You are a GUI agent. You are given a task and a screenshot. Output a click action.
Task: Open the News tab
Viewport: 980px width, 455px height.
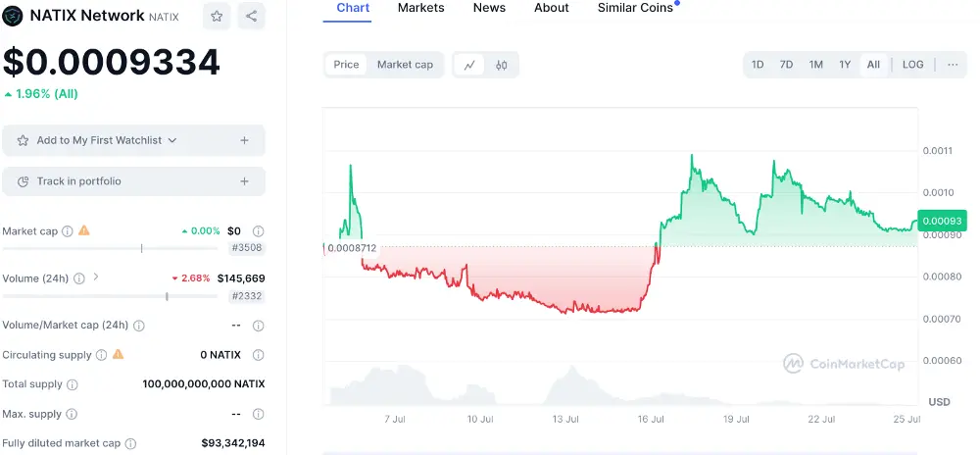coord(489,8)
